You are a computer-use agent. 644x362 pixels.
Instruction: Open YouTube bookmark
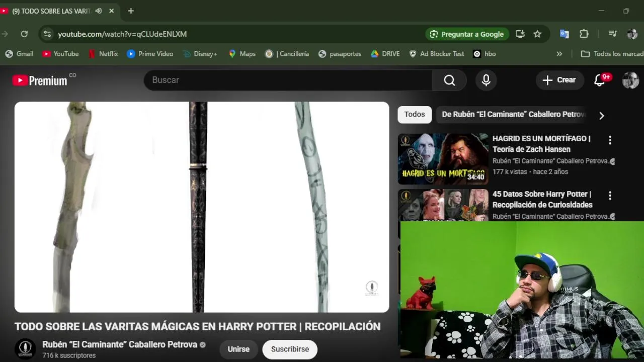click(60, 54)
